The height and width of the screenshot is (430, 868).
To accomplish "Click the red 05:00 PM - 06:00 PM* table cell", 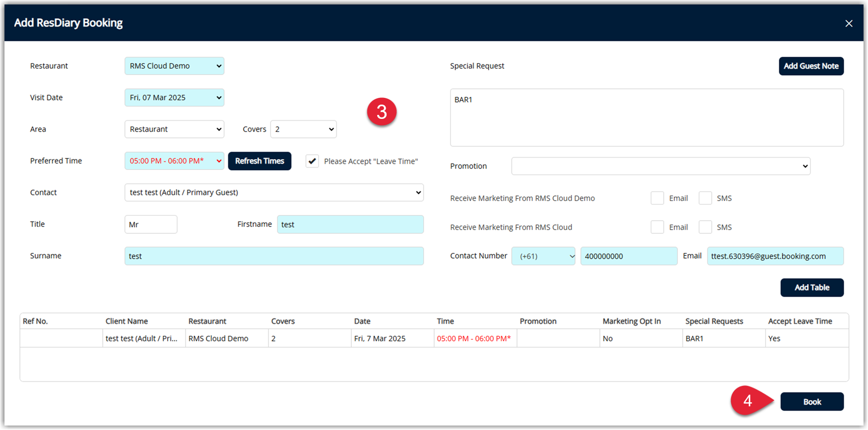I will [x=476, y=338].
